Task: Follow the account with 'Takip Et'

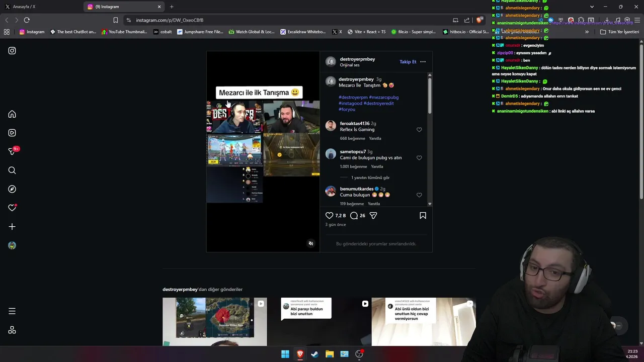Action: 408,62
